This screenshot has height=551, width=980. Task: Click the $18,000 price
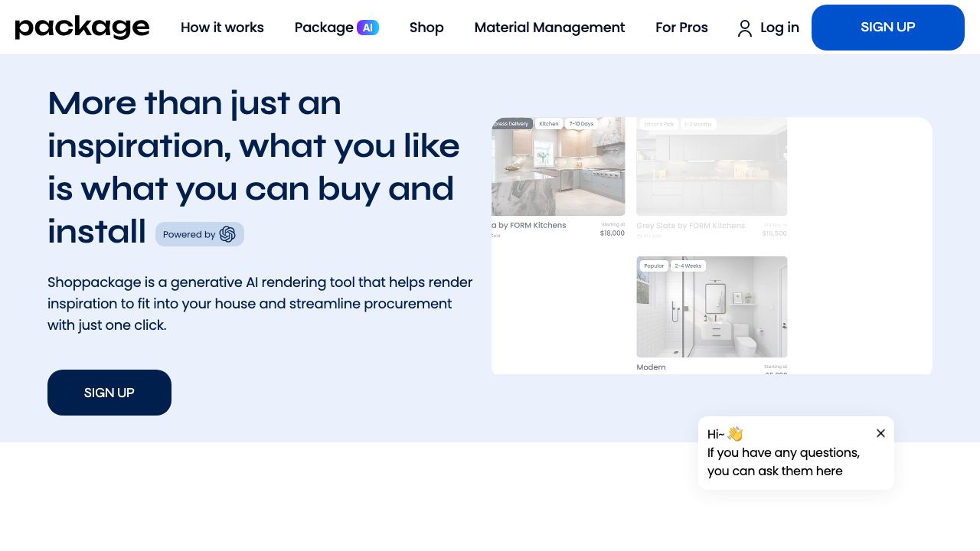(612, 233)
